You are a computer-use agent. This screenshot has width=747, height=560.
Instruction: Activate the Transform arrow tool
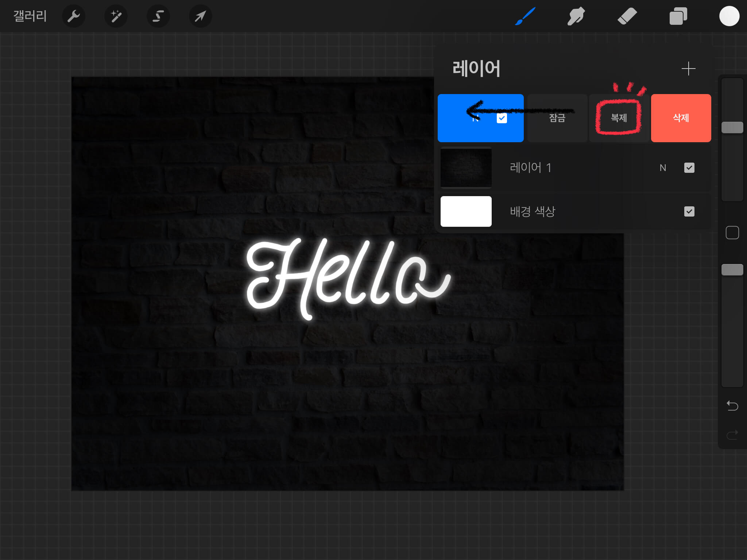[x=200, y=16]
